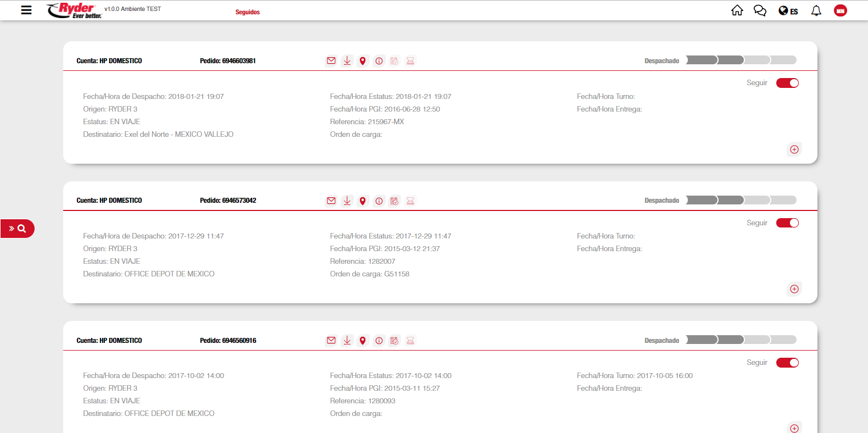Open the hamburger main menu

(x=26, y=10)
